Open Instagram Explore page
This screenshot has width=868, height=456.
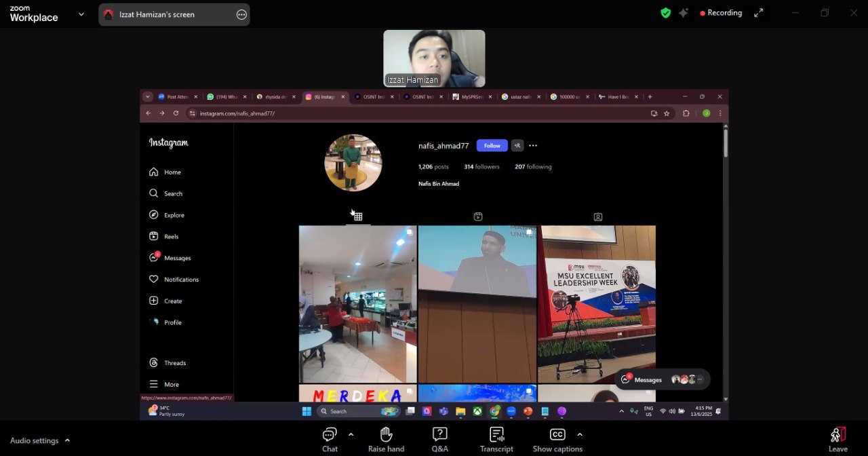click(166, 215)
